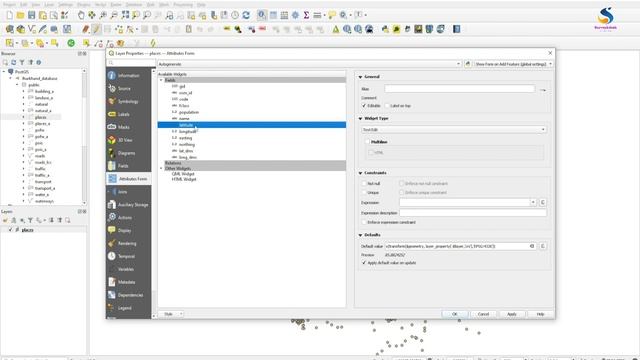Open the Dependencies tab in sidebar
The height and width of the screenshot is (360, 640).
[129, 295]
